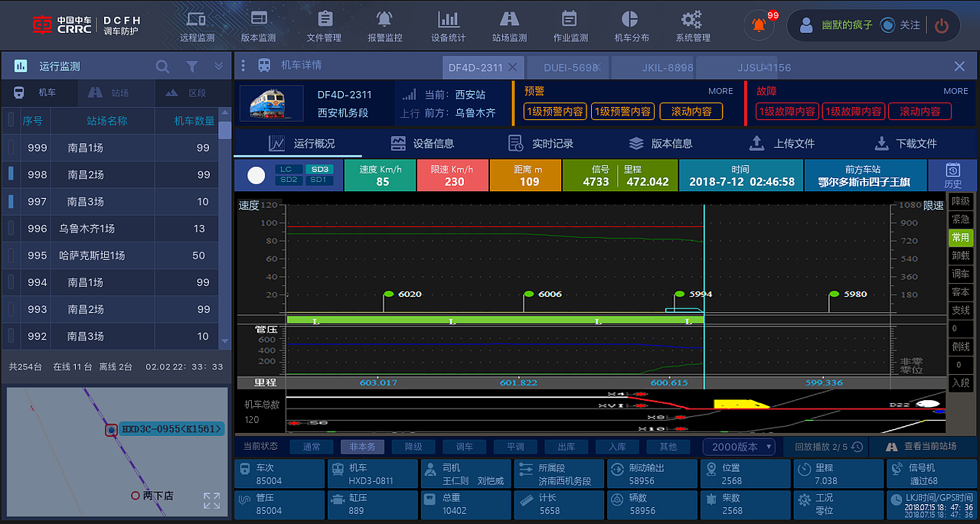
Task: Click the 司机 driver info tile
Action: [465, 474]
